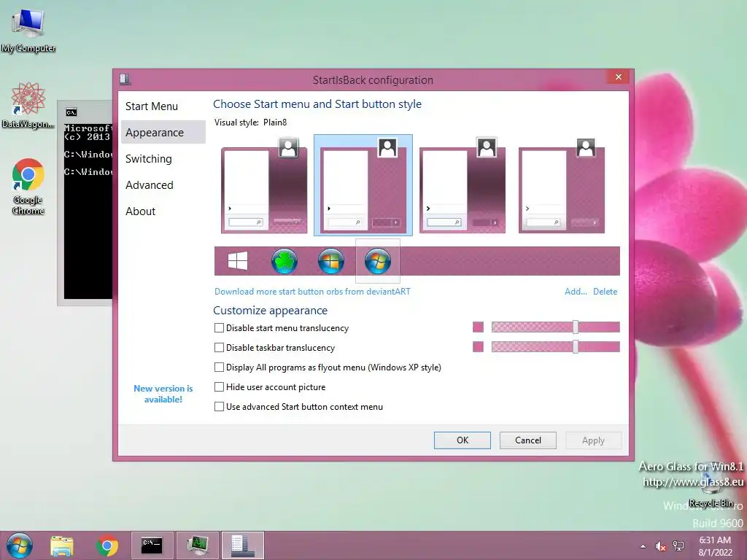Select the first start menu style thumbnail
Viewport: 747px width, 560px height.
click(264, 185)
